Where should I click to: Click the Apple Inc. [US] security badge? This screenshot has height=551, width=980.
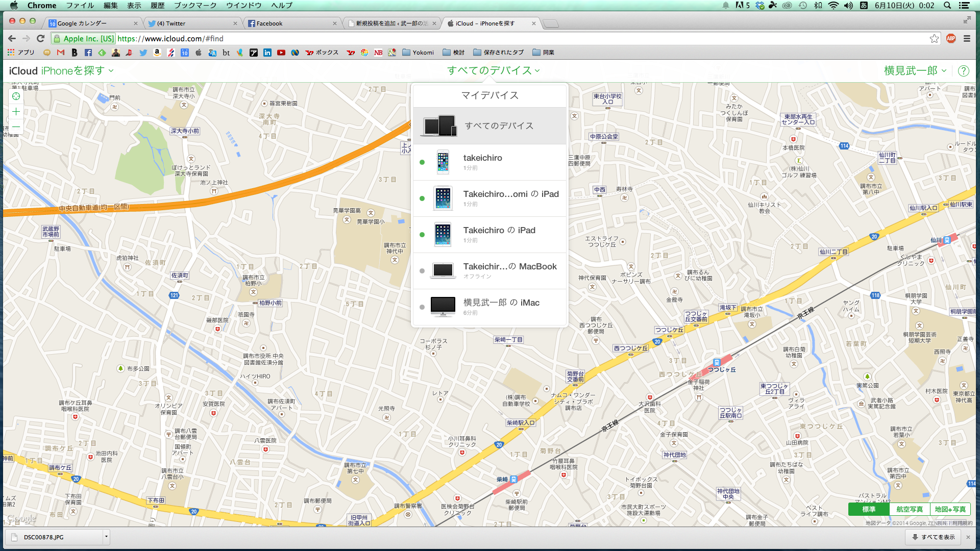[84, 39]
